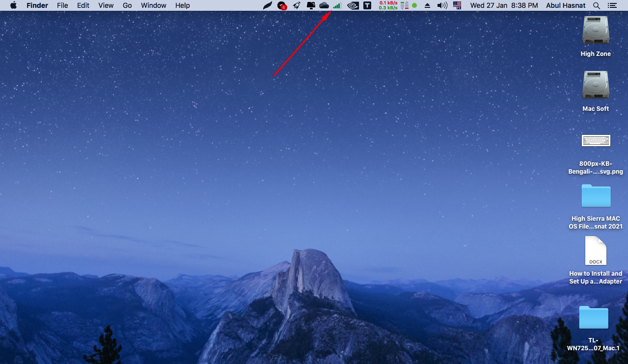Select the How to Install DOCX document

[596, 251]
